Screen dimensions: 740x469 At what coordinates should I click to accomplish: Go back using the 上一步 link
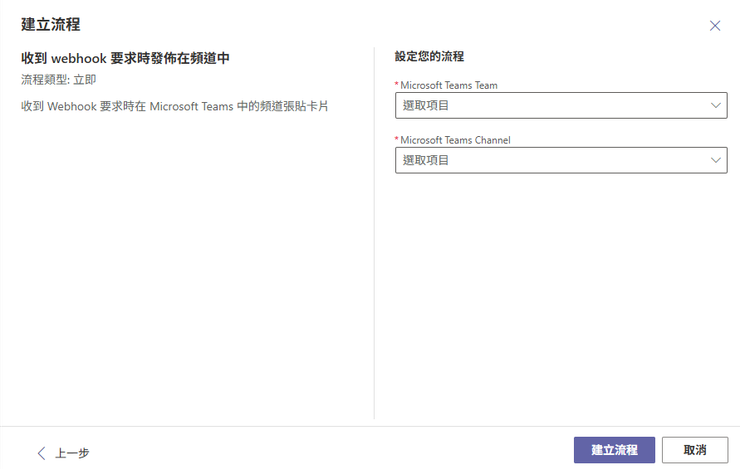point(71,452)
